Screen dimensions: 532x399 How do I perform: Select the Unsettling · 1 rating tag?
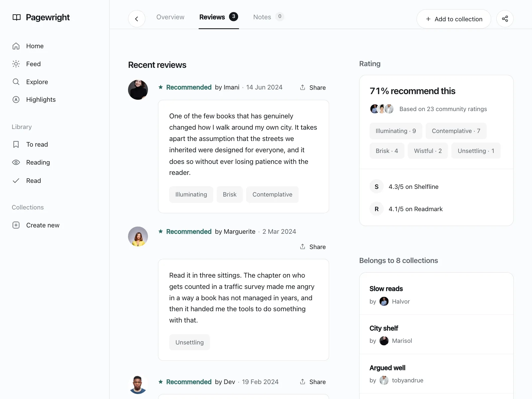(476, 151)
